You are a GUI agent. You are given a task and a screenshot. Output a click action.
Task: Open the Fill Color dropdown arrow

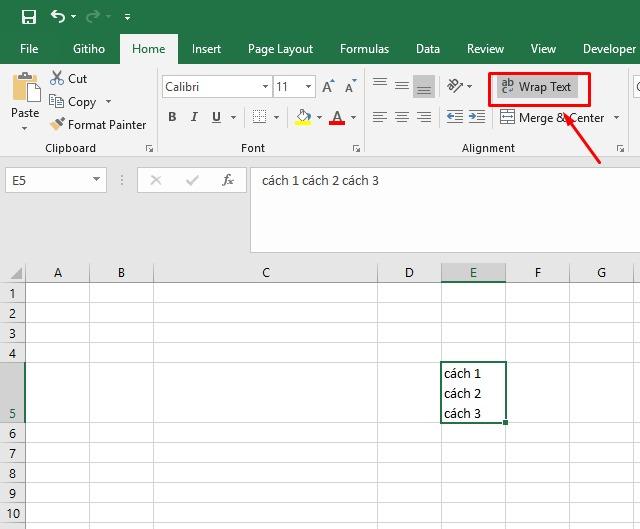pyautogui.click(x=320, y=118)
